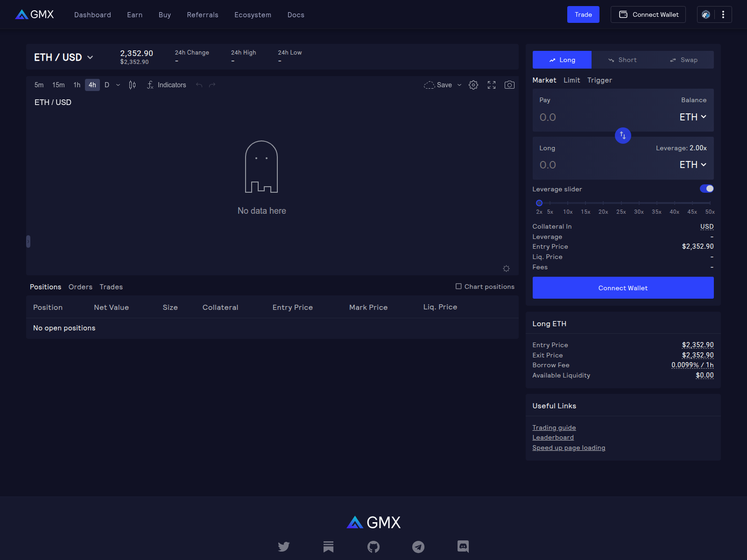Select the Swap tab
Viewport: 747px width, 560px height.
[x=684, y=60]
